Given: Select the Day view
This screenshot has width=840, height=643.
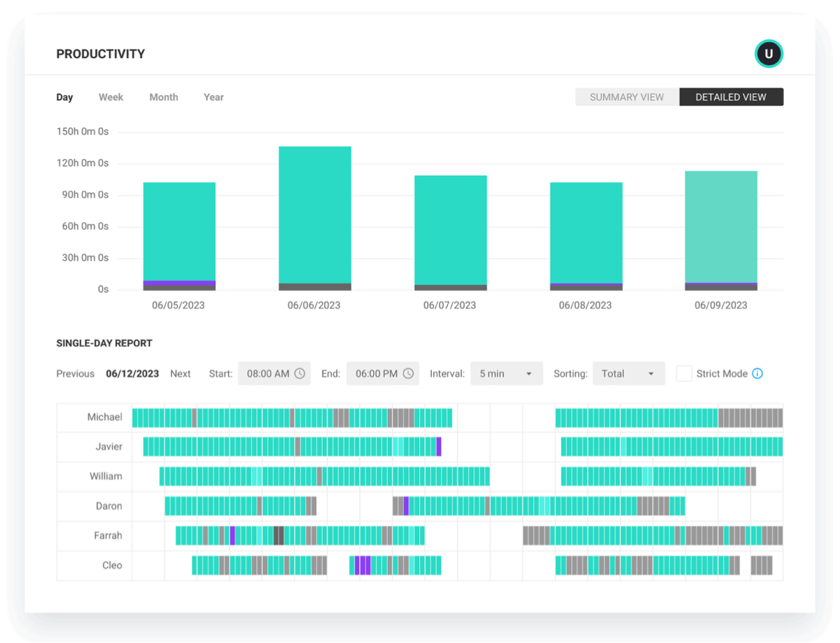Looking at the screenshot, I should click(x=64, y=97).
